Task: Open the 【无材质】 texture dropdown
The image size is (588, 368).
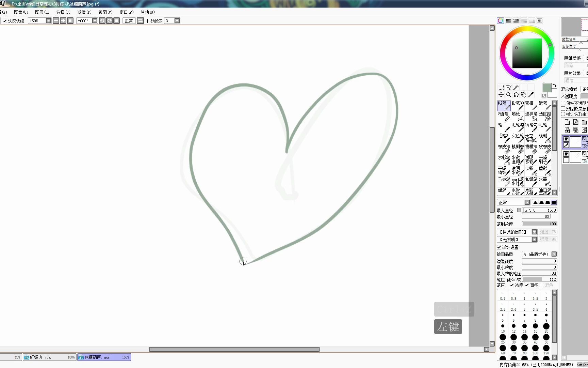Action: 534,240
